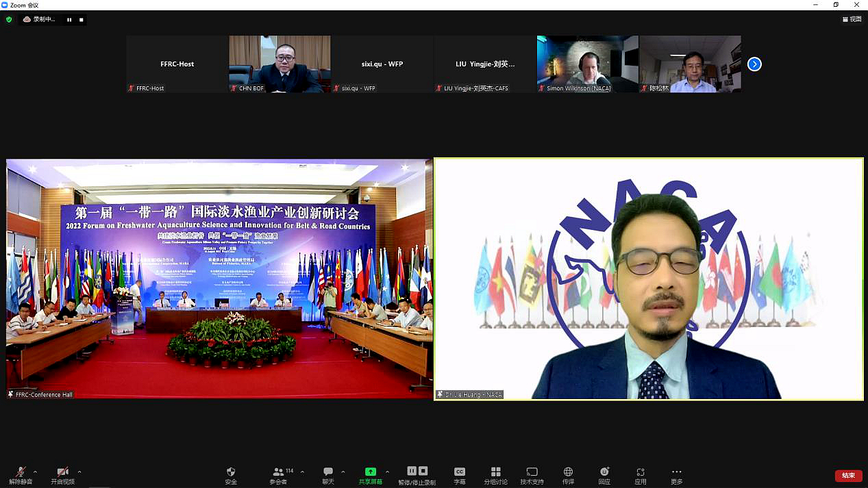Click the muted mic icon on FFRC-Host
Screen dimensions: 868x488
(x=132, y=88)
